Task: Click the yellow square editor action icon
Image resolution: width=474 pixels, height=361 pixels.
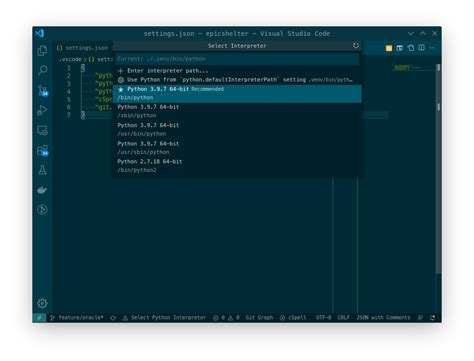Action: (389, 48)
